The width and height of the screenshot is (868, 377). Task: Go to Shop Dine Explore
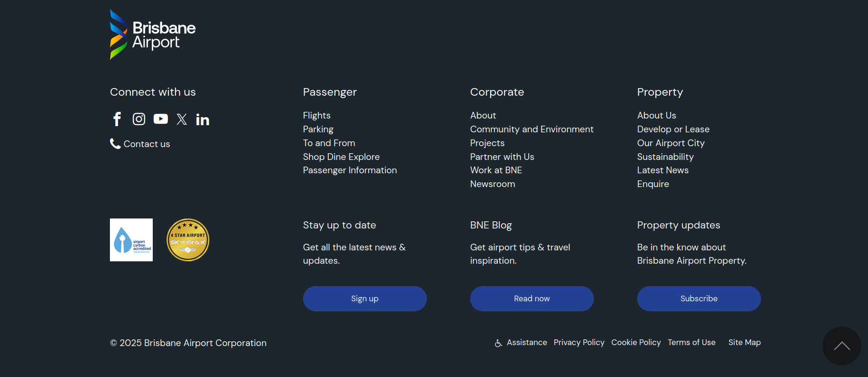click(x=341, y=157)
